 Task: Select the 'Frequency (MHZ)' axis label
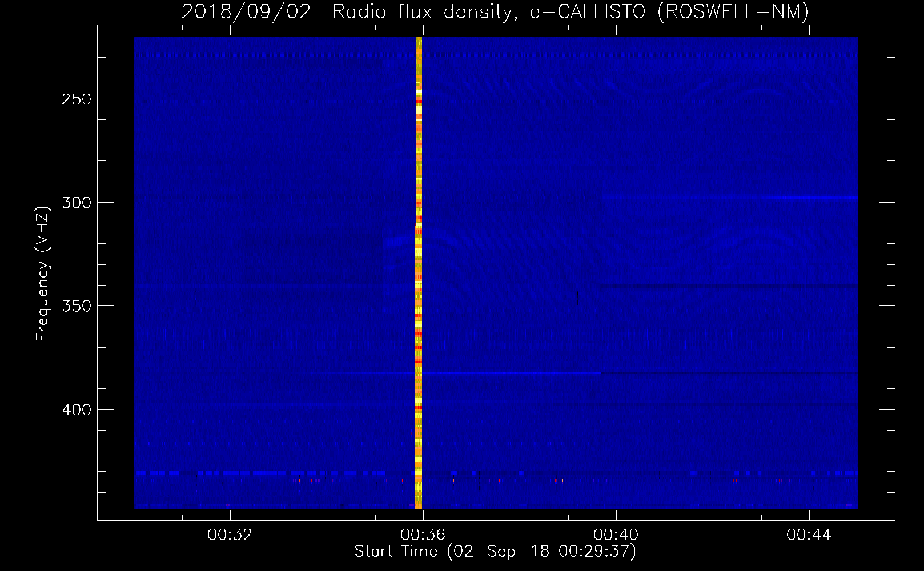(x=42, y=274)
